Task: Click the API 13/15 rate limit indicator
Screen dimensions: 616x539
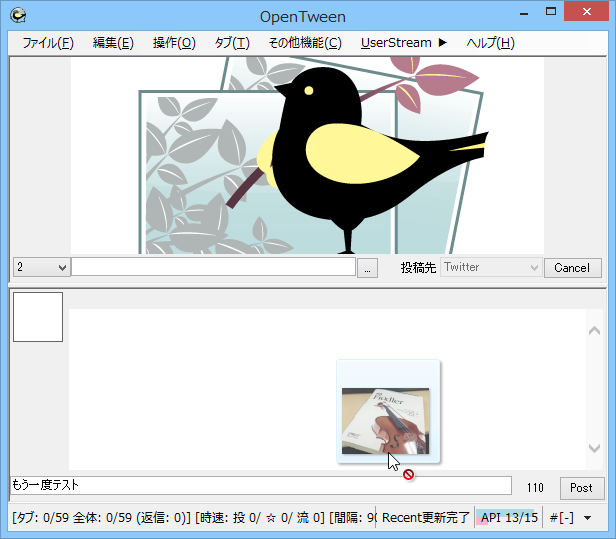Action: pos(509,518)
